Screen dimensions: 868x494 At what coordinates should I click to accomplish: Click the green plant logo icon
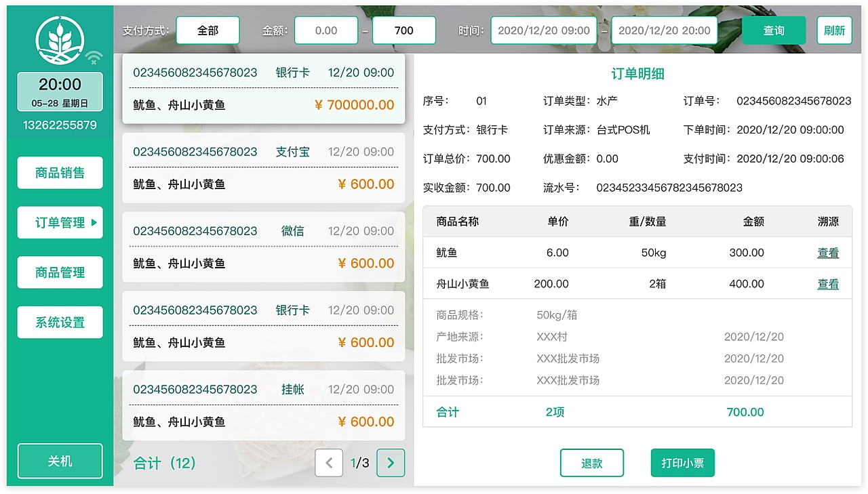pos(60,39)
